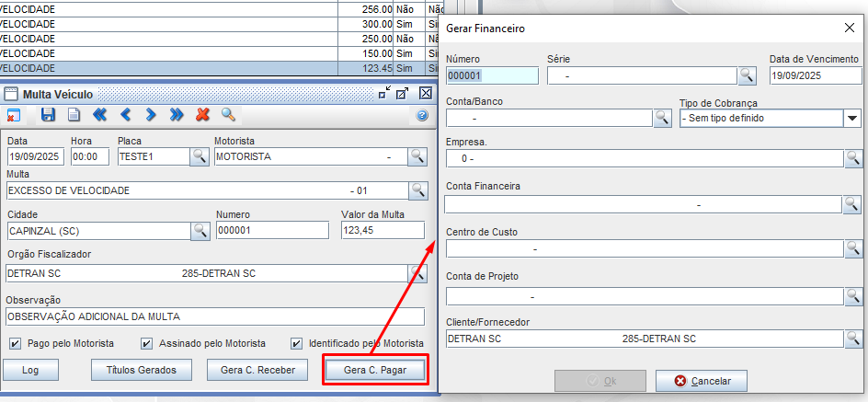The width and height of the screenshot is (868, 402).
Task: Search Placa with magnifier button
Action: click(200, 156)
